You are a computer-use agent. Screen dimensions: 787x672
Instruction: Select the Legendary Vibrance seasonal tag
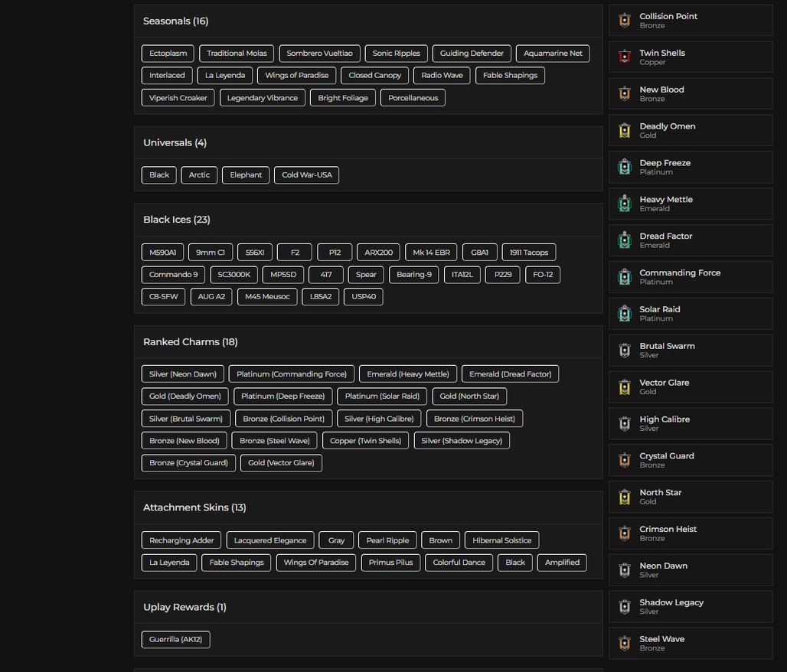tap(262, 98)
